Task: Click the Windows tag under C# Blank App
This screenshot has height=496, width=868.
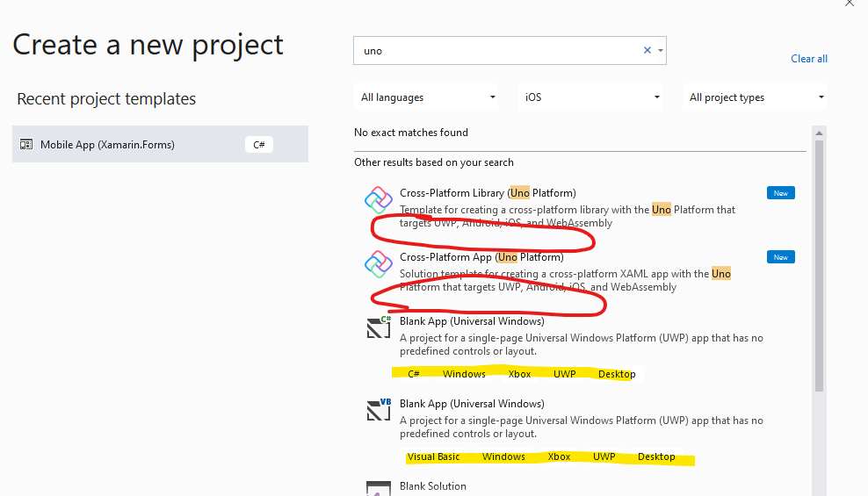Action: 464,374
